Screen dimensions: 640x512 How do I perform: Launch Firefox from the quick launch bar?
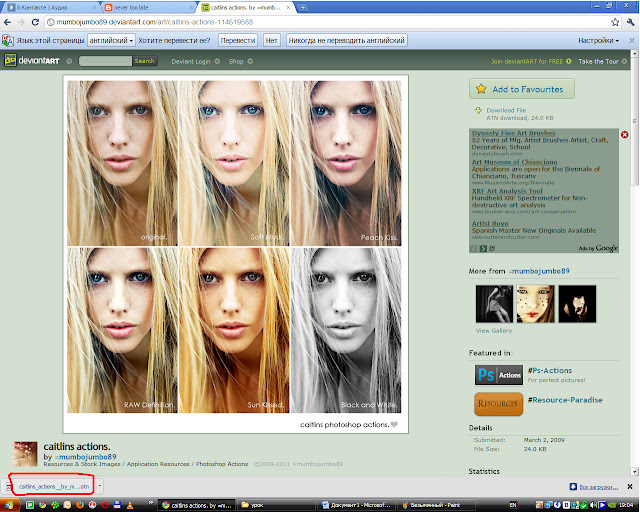80,505
